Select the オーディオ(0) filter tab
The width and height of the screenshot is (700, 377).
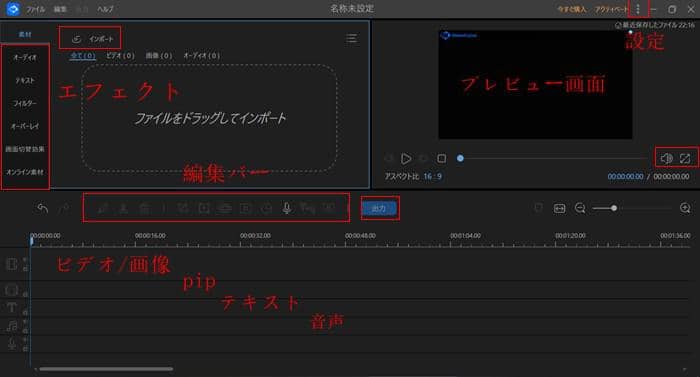point(201,56)
